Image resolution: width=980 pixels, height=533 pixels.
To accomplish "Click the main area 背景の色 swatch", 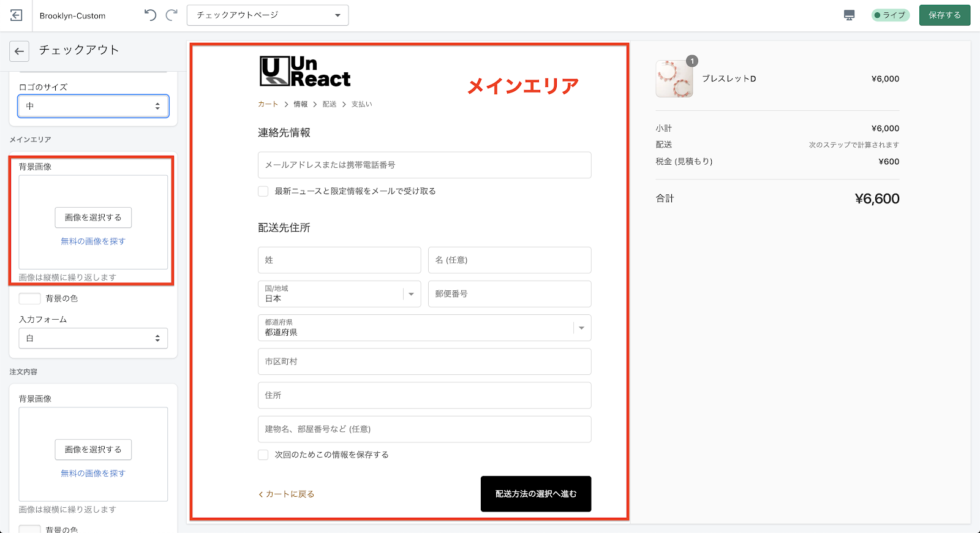I will tap(29, 298).
